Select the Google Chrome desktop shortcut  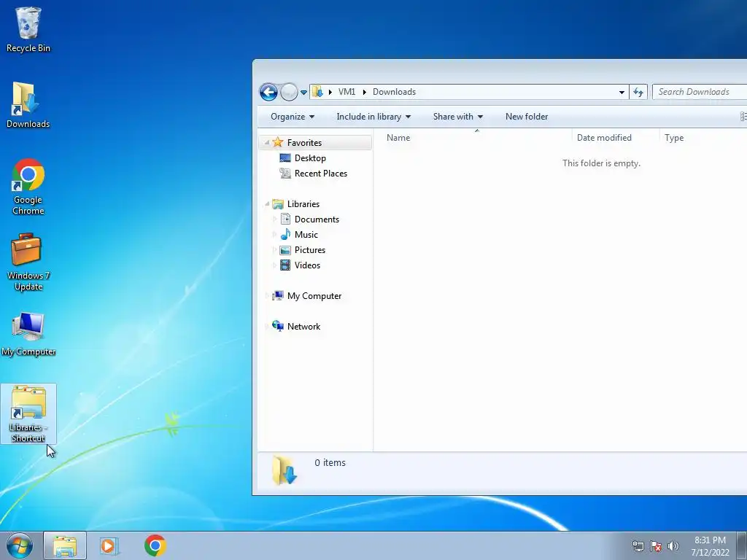(x=28, y=187)
